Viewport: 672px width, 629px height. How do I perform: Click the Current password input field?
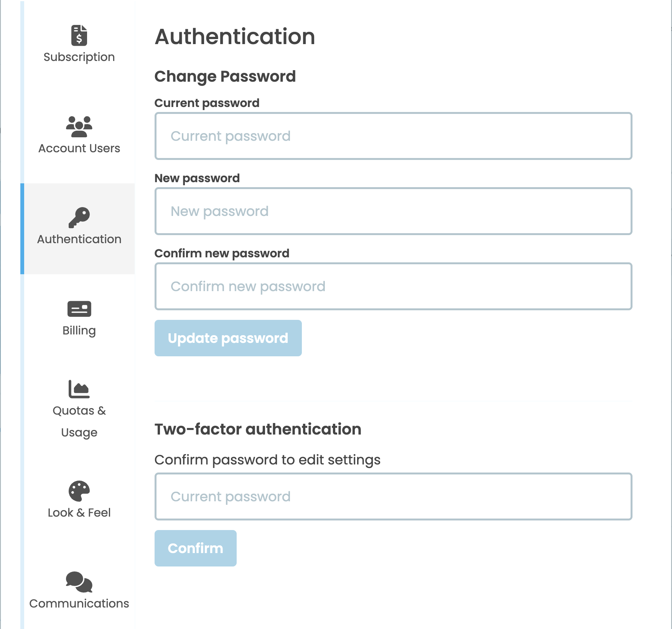coord(393,136)
